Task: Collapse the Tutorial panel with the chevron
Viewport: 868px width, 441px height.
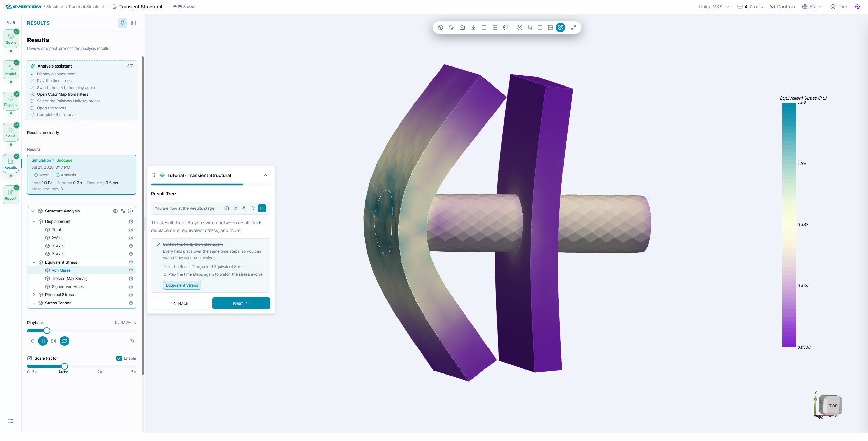Action: [x=266, y=175]
